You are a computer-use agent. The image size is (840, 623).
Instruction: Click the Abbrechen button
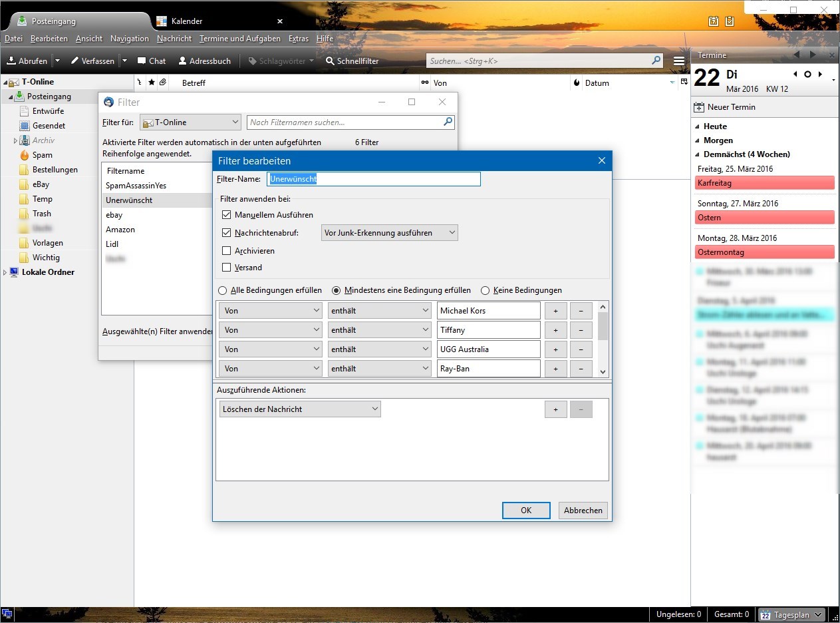(x=583, y=511)
